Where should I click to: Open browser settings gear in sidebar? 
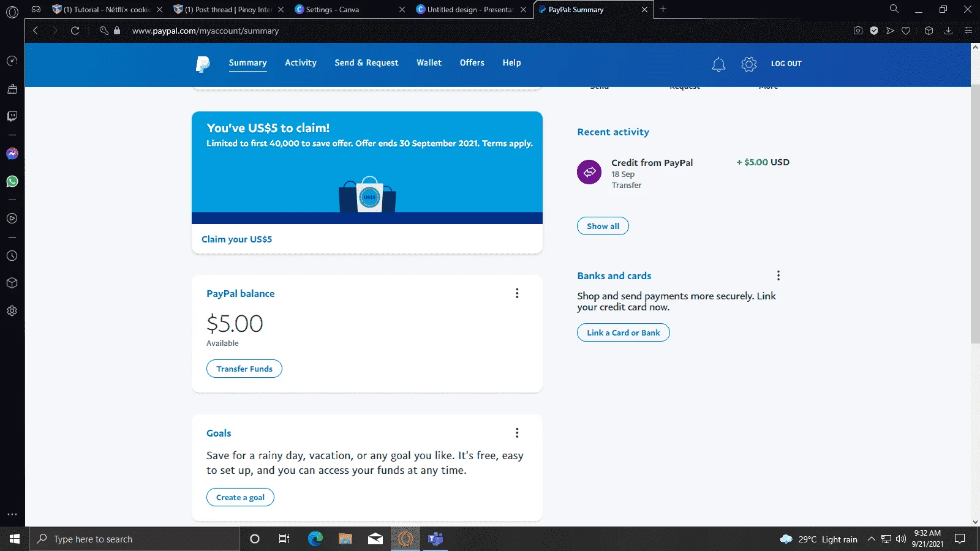point(12,311)
